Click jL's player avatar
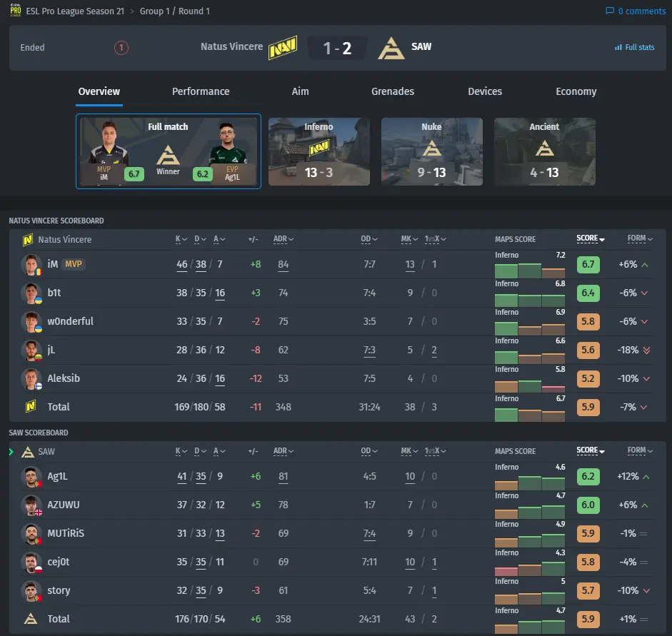Image resolution: width=672 pixels, height=636 pixels. point(31,350)
